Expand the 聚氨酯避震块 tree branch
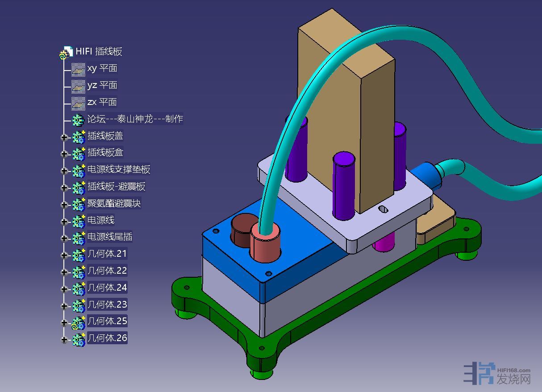 64,204
